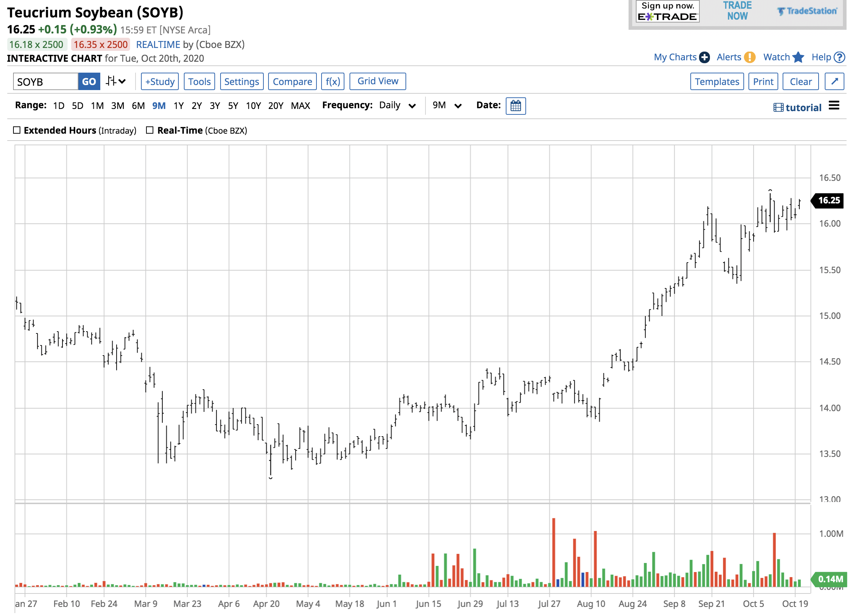Click the E*TRADE sign up logo

tap(668, 11)
